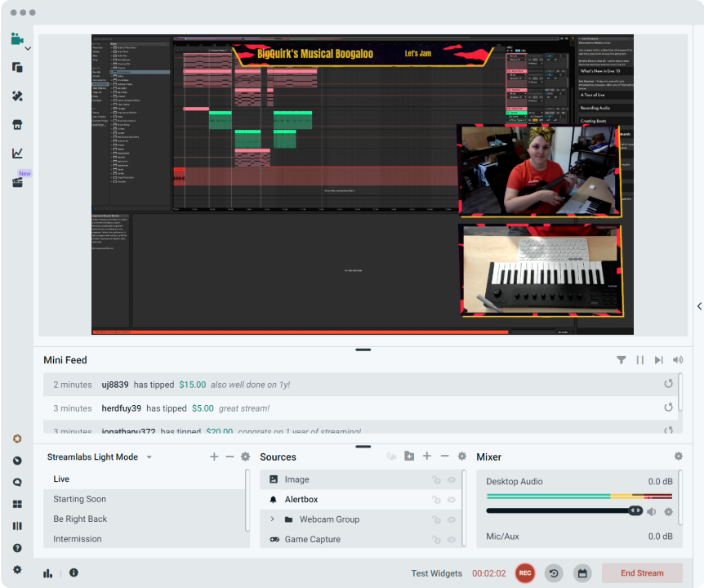Open the analytics chart icon in sidebar

(17, 153)
